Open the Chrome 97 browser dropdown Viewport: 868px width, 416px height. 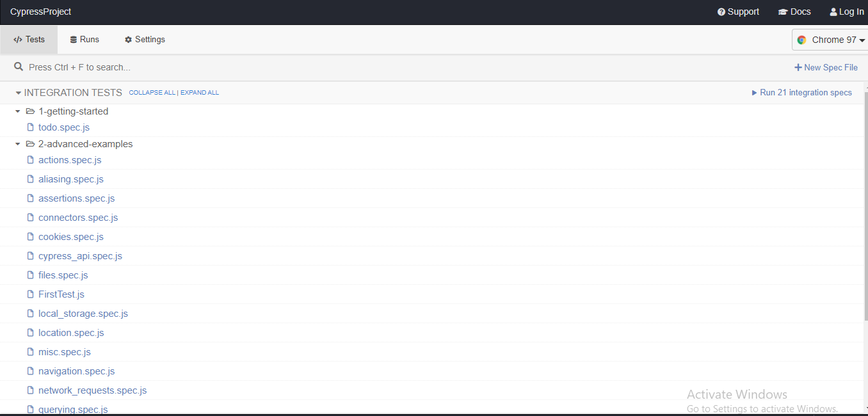(830, 40)
